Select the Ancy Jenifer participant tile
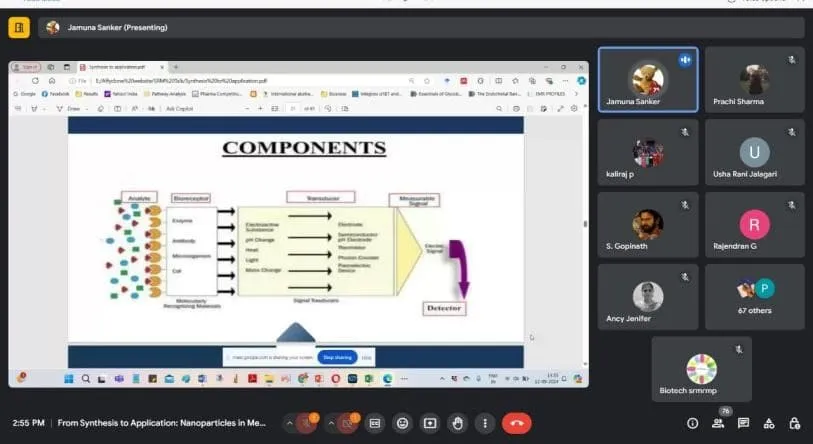813x444 pixels. [x=648, y=297]
